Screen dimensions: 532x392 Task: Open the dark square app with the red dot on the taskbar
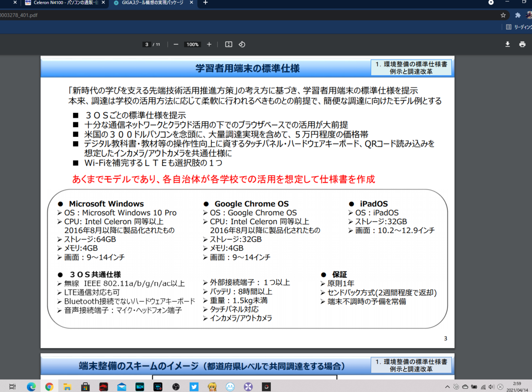coord(266,387)
